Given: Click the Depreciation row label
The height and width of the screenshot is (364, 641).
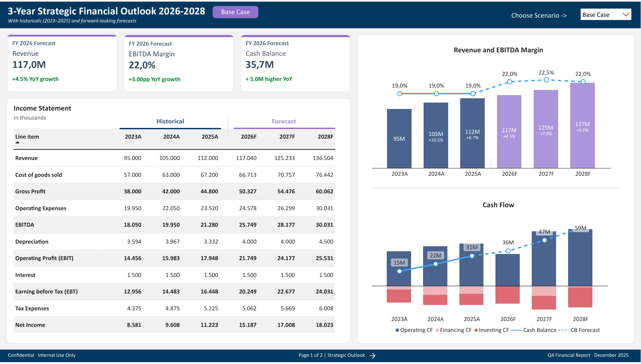Looking at the screenshot, I should coord(32,242).
